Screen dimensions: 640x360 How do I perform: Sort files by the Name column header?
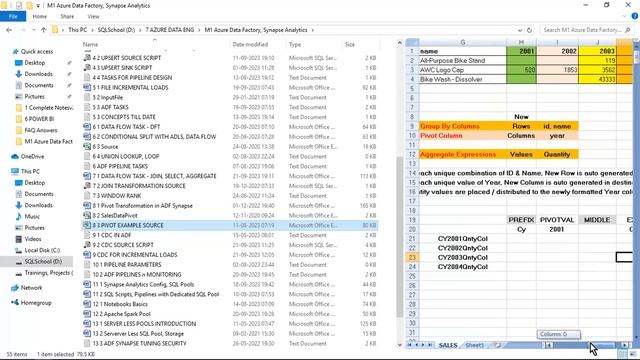90,44
